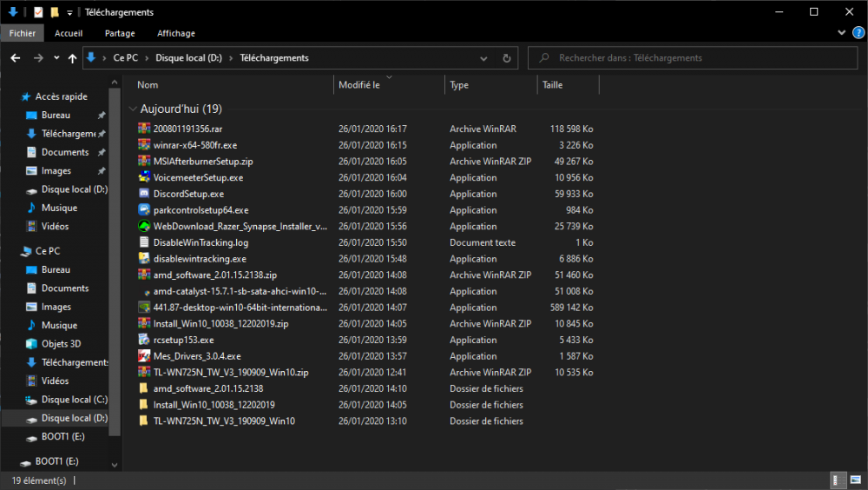Expand the ribbon with the chevron
Image resolution: width=868 pixels, height=490 pixels.
pyautogui.click(x=842, y=33)
